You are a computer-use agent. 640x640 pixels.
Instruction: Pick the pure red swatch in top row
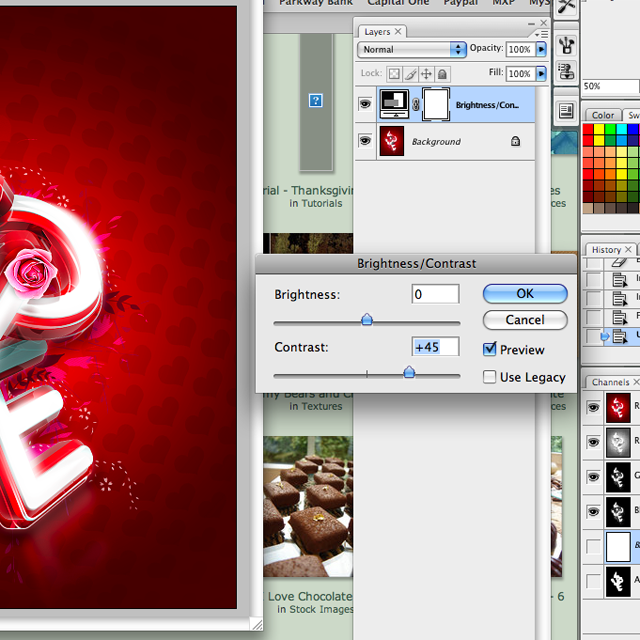tap(588, 129)
